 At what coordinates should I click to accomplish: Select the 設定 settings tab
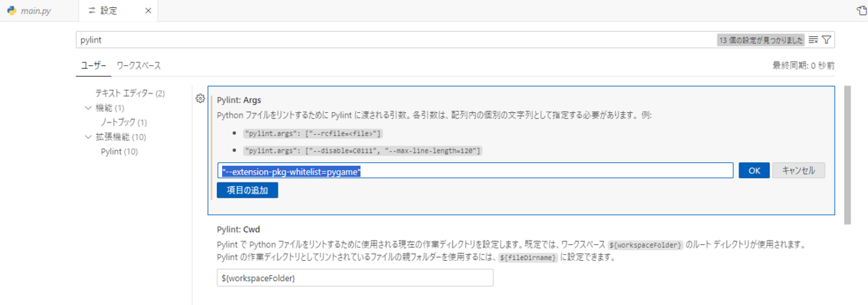coord(109,11)
